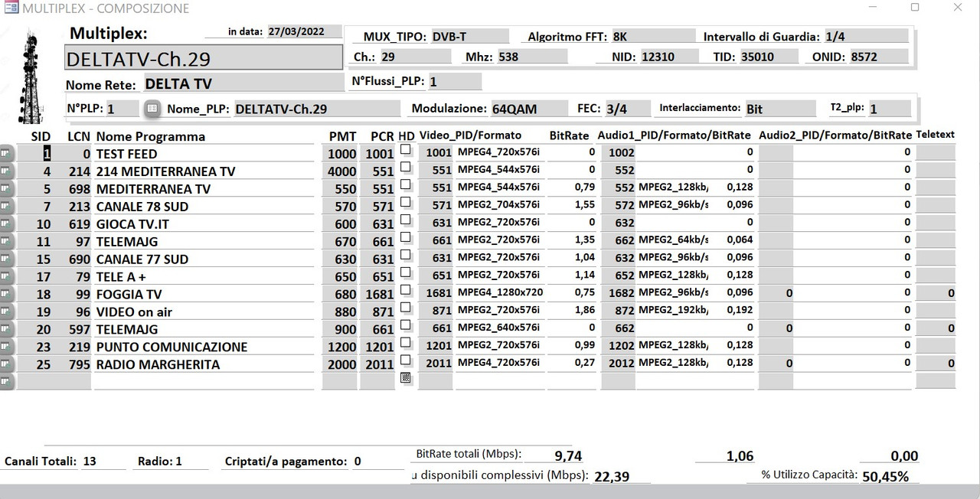The image size is (980, 499).
Task: Toggle HD checkbox for PUNTO COMUNICAZIONE
Action: point(406,343)
